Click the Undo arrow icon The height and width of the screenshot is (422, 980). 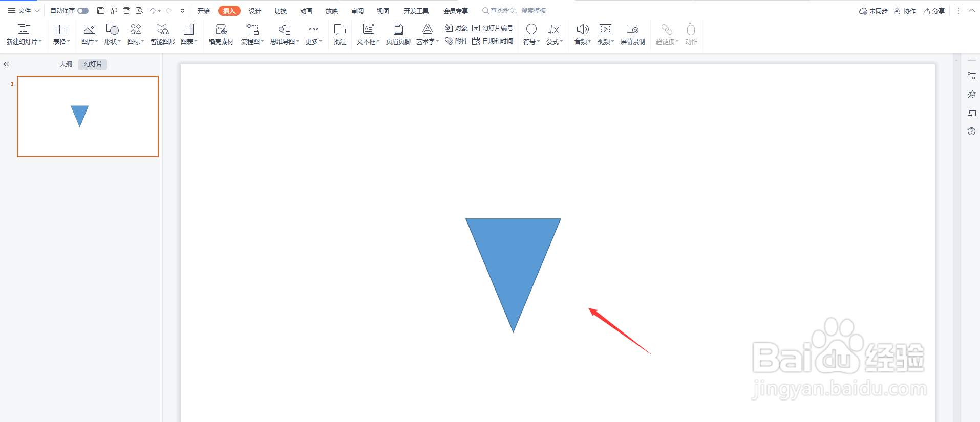pyautogui.click(x=152, y=11)
